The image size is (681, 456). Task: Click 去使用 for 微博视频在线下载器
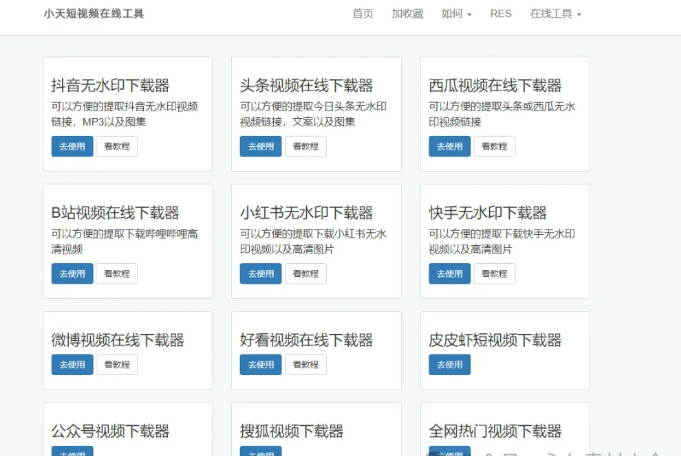[x=72, y=364]
